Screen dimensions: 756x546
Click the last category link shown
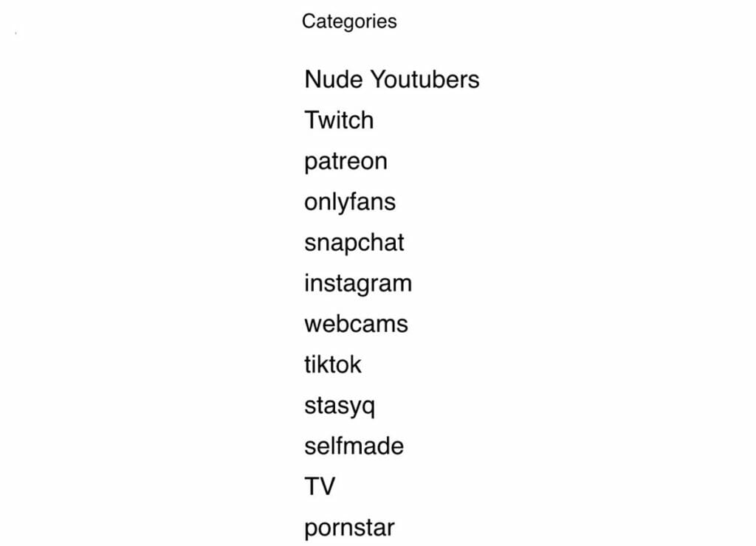349,528
